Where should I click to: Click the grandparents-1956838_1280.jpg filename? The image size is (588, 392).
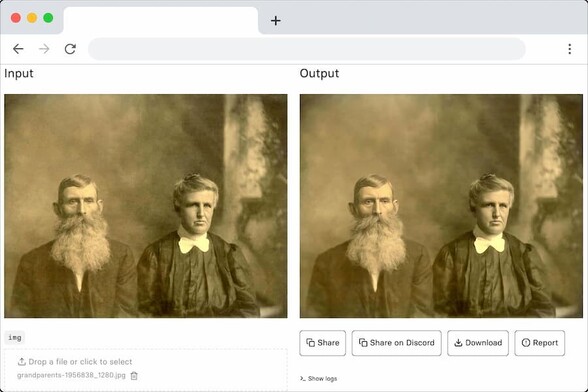71,375
